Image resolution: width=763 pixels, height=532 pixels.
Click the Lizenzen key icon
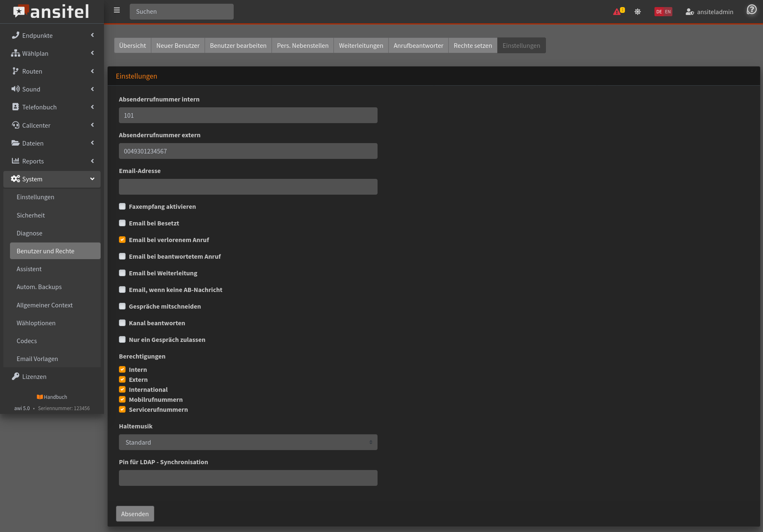[15, 376]
